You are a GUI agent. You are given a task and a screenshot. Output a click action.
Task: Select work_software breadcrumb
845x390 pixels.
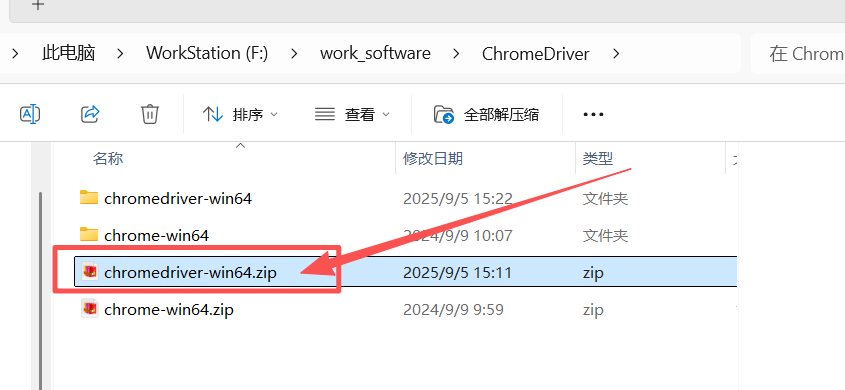point(375,53)
